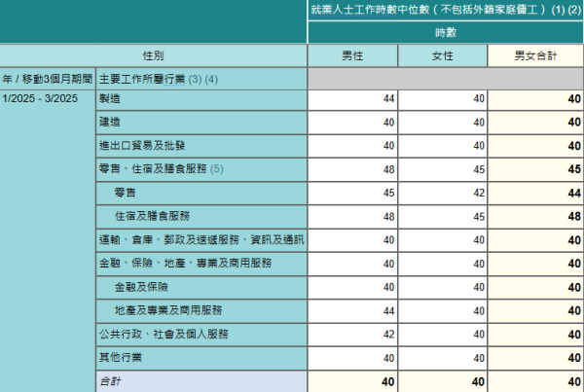Click the 男女合計 value 48 in indented 住宿及膳食服務 row

click(x=535, y=217)
